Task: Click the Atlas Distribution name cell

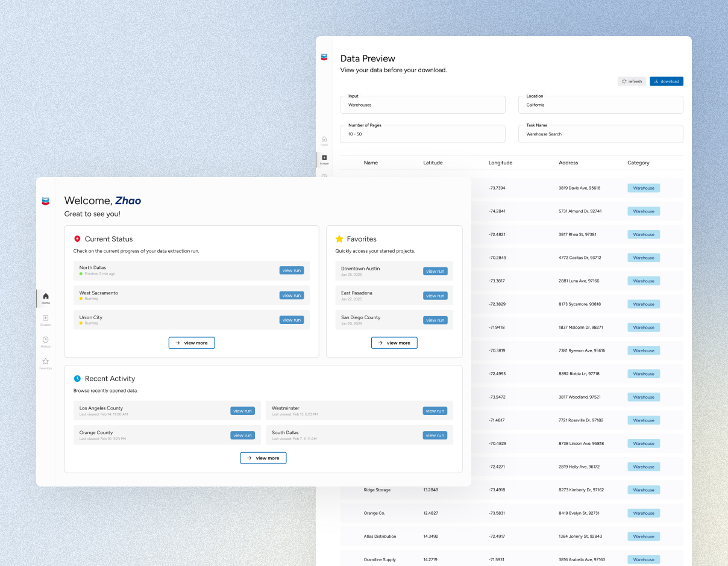Action: click(x=380, y=536)
